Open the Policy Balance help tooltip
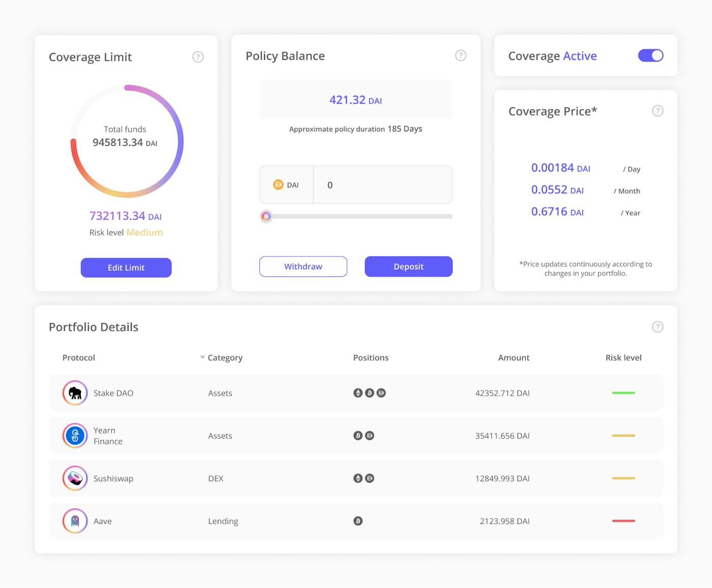This screenshot has height=588, width=712. pos(460,55)
